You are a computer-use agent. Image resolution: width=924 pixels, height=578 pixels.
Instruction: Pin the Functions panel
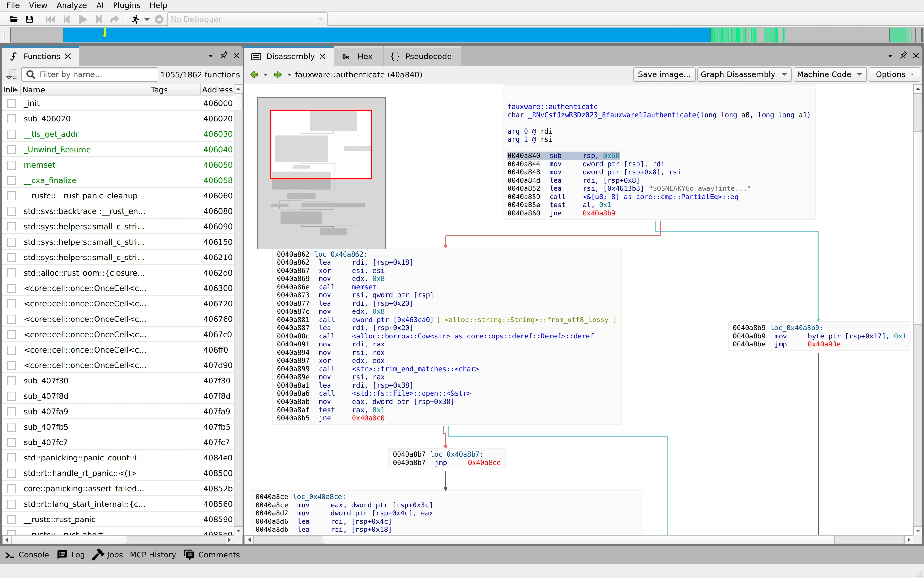[224, 56]
